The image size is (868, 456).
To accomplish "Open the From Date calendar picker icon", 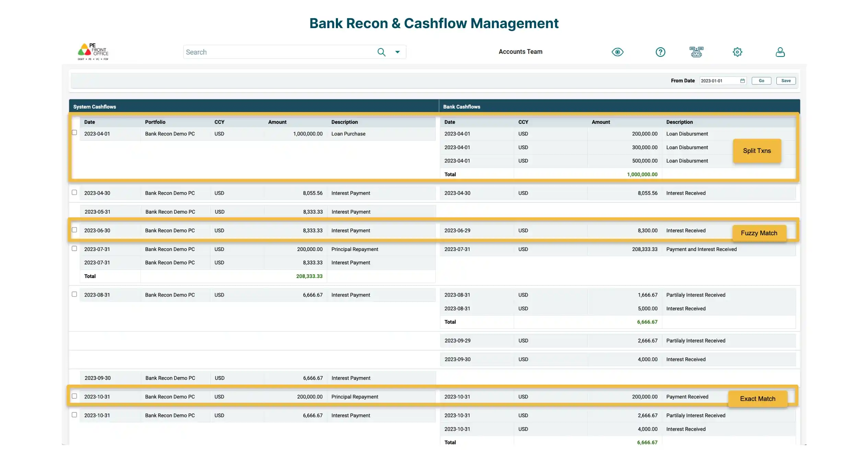I will click(742, 81).
